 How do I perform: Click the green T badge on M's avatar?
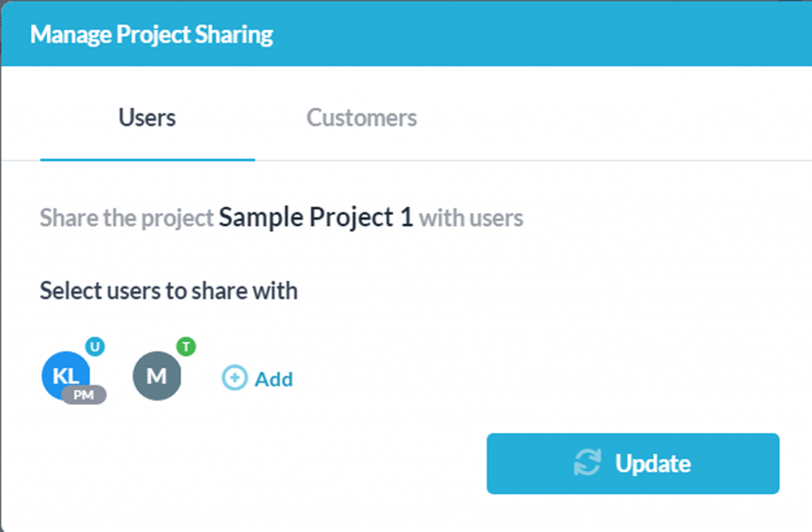click(x=186, y=346)
